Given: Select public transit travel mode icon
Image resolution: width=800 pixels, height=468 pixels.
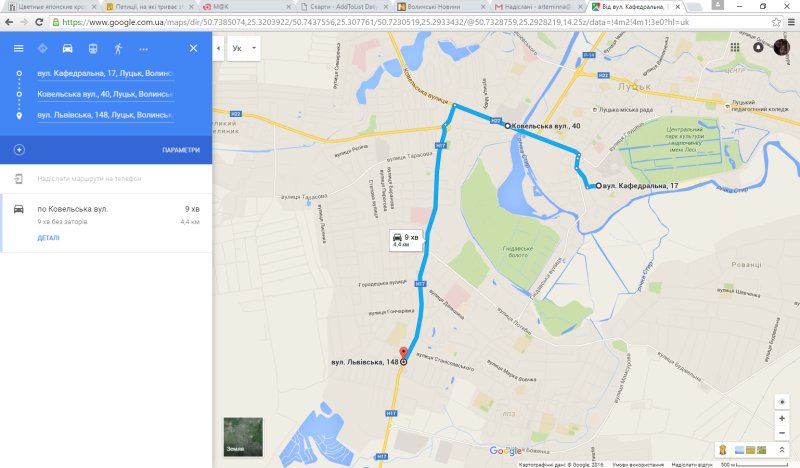Looking at the screenshot, I should coord(93,48).
